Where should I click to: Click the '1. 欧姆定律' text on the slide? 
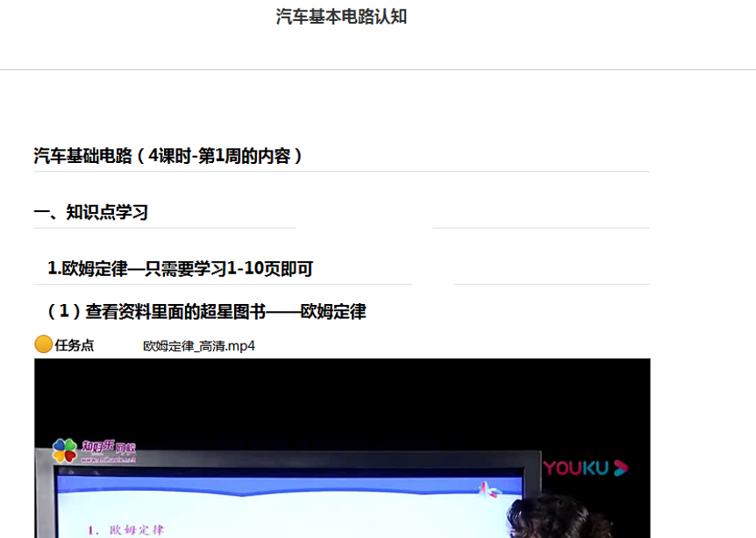(129, 529)
